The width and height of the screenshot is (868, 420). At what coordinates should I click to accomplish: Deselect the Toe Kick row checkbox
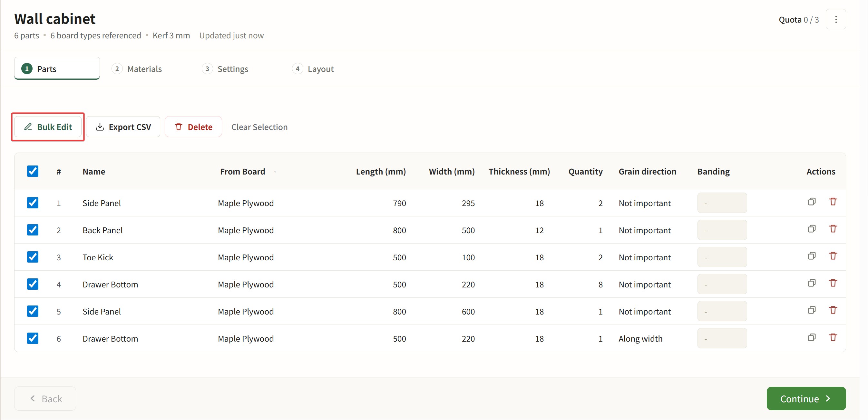pyautogui.click(x=33, y=257)
